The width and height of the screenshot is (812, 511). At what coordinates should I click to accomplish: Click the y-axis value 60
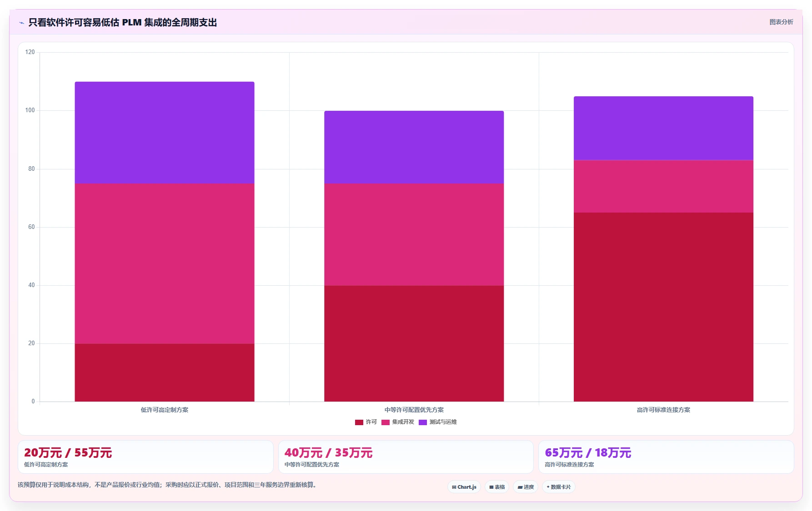(31, 227)
